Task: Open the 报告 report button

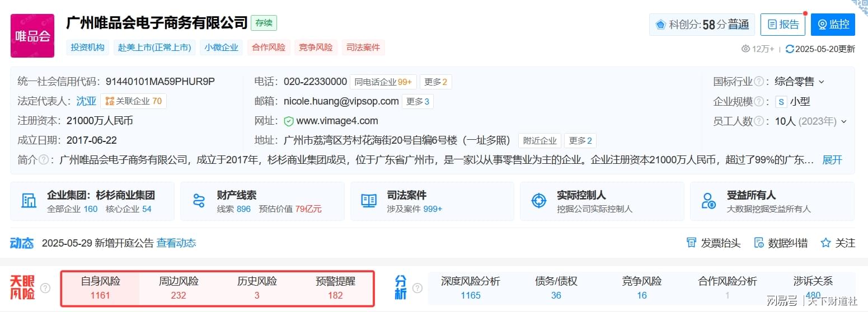Action: pyautogui.click(x=782, y=25)
